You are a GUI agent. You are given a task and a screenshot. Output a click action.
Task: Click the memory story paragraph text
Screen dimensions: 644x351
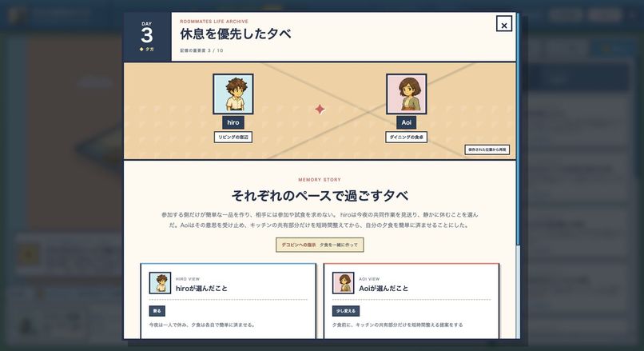[x=320, y=220]
